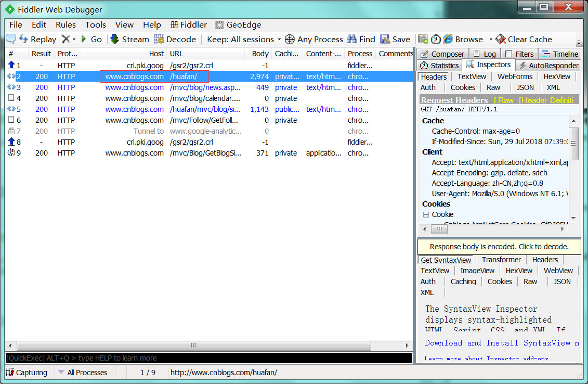Open request TextView inspector tab
Screen dimensions: 588x384
coord(472,76)
